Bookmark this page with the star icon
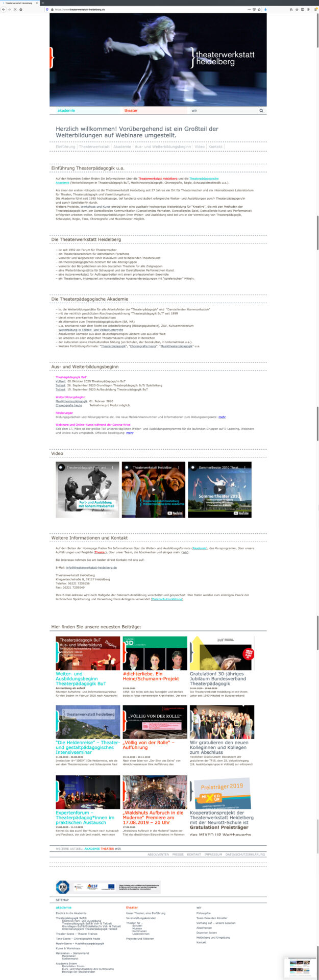The width and height of the screenshot is (319, 980). [x=259, y=9]
